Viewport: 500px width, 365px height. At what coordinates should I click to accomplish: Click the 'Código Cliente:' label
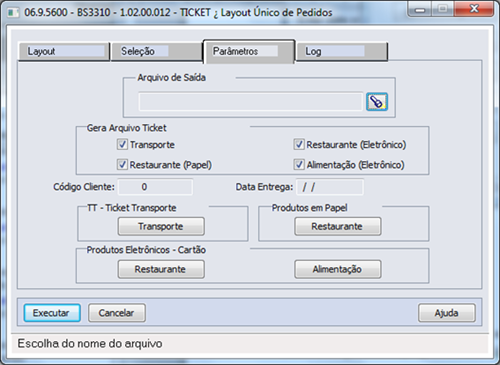tap(84, 187)
